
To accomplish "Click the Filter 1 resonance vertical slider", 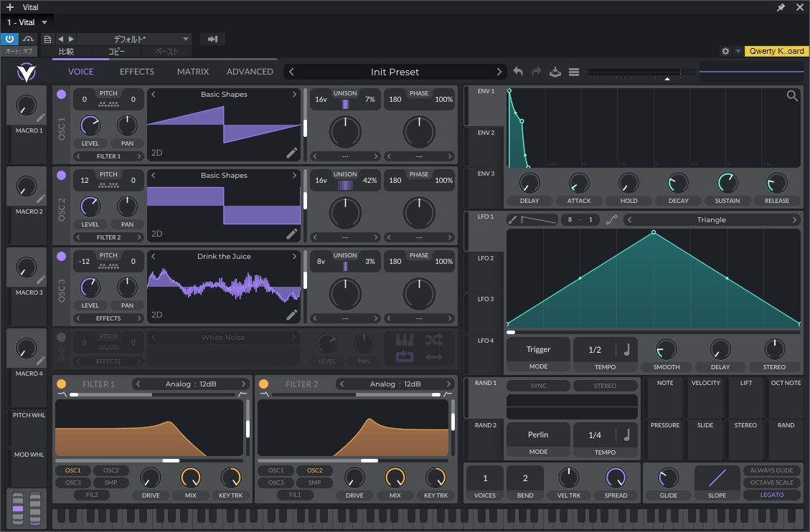I will tap(248, 428).
